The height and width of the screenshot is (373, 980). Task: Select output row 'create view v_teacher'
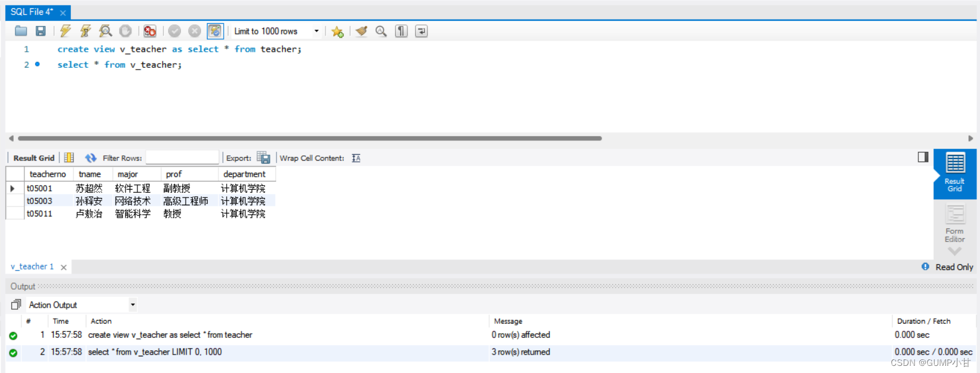coord(491,335)
